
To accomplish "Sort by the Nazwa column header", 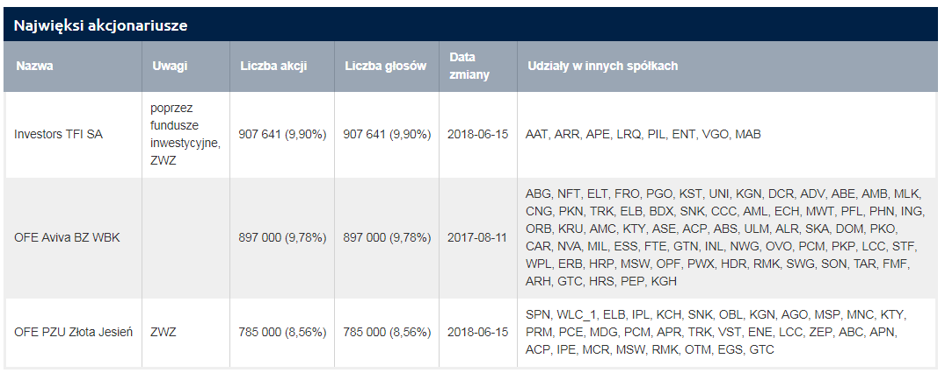I will point(34,66).
